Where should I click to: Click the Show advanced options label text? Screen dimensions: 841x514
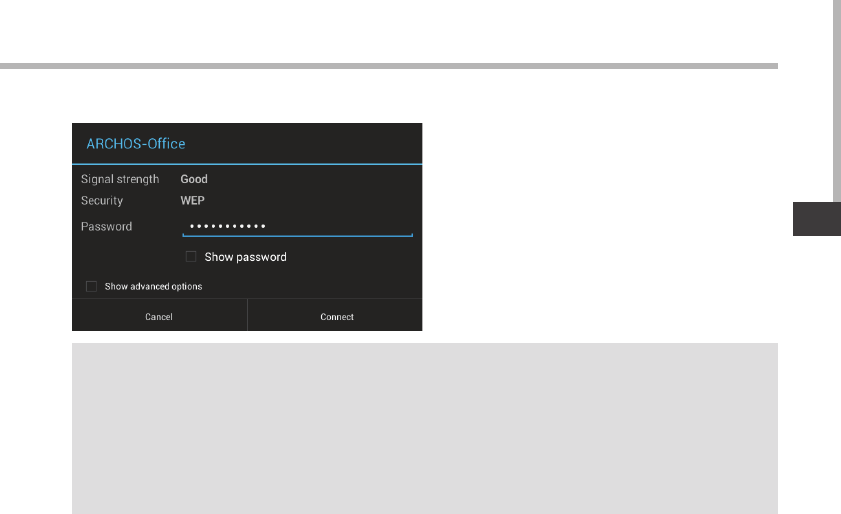point(153,287)
